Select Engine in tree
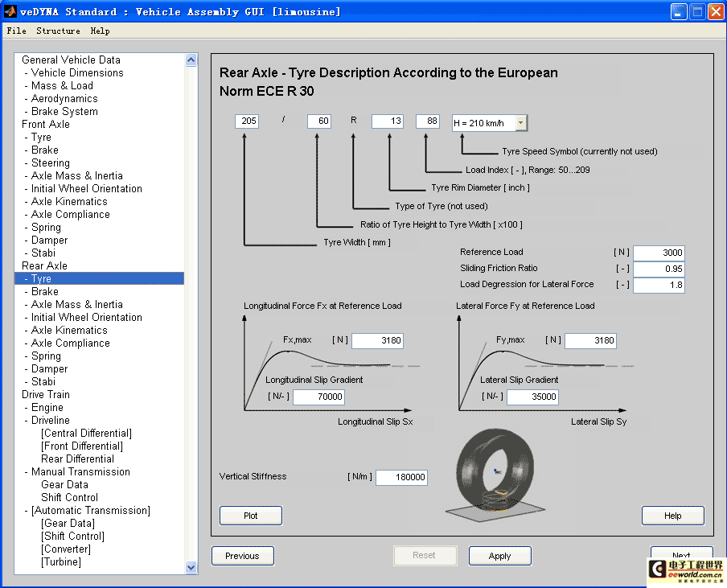This screenshot has height=588, width=727. (47, 408)
